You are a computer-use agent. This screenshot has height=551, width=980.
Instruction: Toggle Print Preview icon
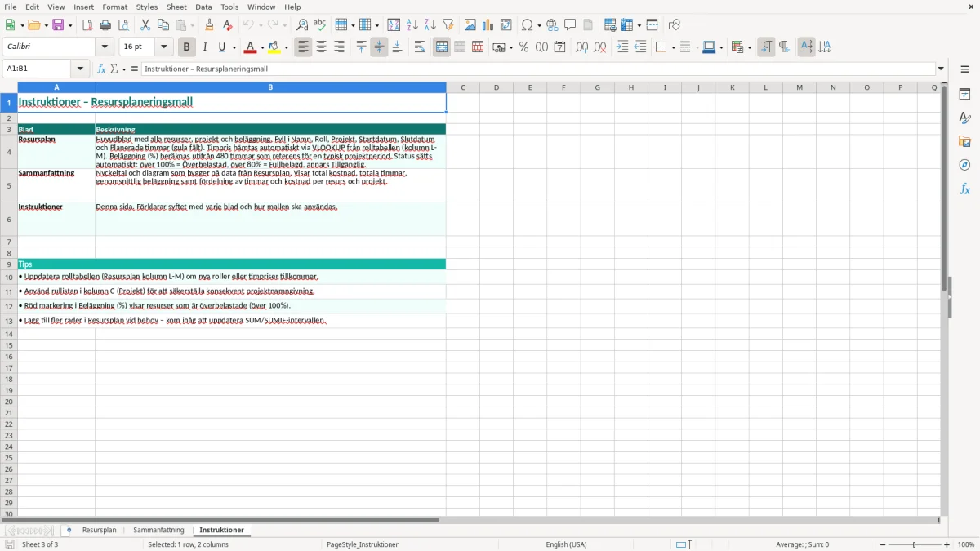123,25
